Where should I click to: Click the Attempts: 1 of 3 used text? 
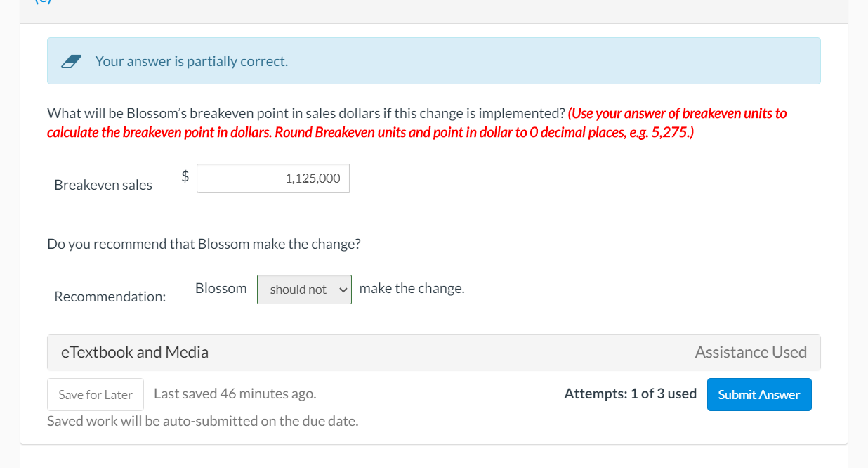coord(630,394)
